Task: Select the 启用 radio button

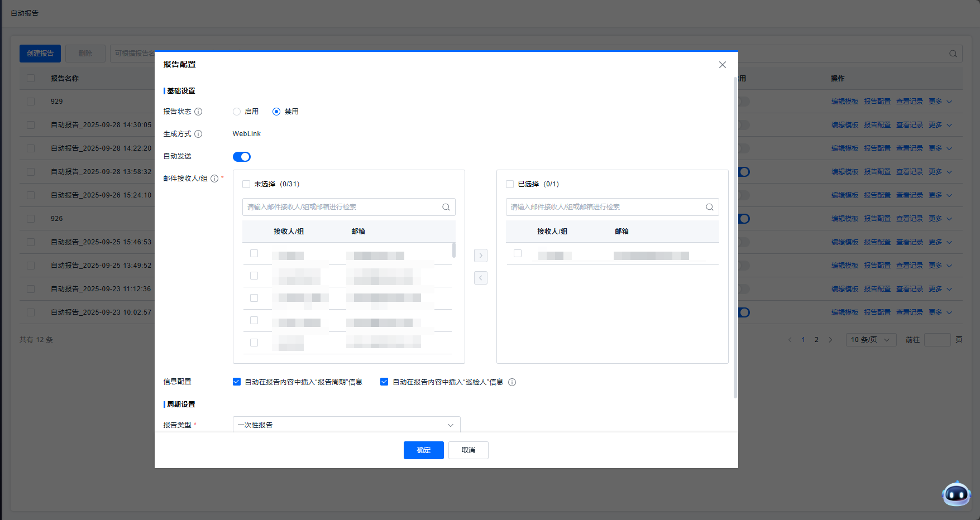Action: 237,112
